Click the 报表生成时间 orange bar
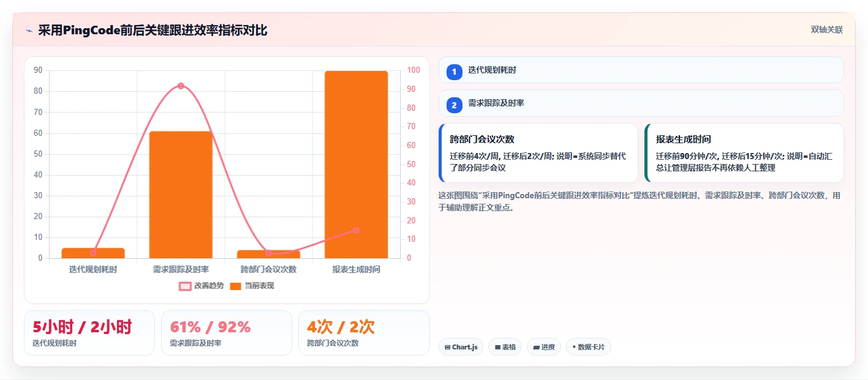 (x=356, y=165)
